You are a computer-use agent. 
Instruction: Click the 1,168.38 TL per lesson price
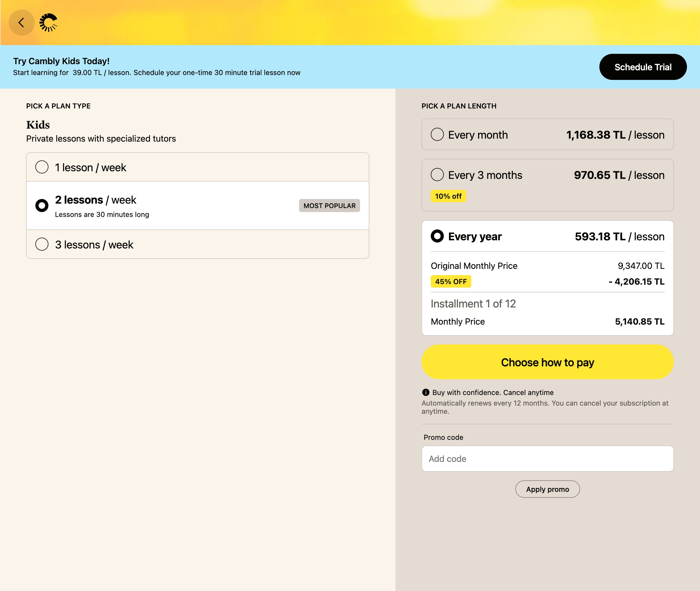615,135
